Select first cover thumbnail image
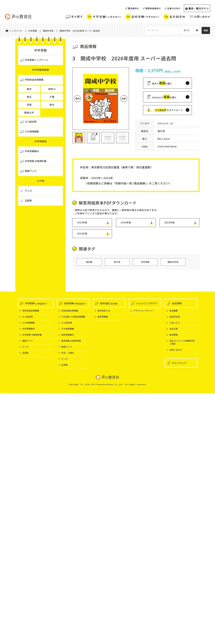This screenshot has height=644, width=215. (79, 137)
